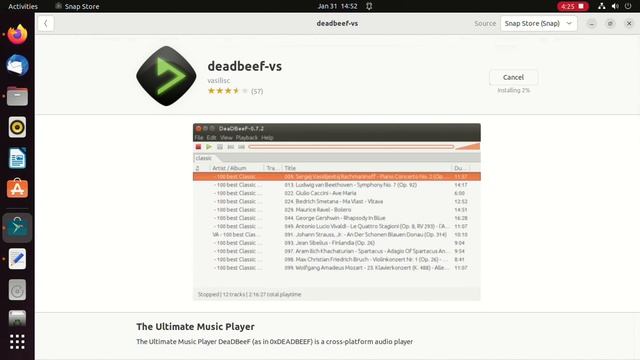The width and height of the screenshot is (640, 360).
Task: Open the Snap Store app menu in top bar
Action: coord(77,6)
